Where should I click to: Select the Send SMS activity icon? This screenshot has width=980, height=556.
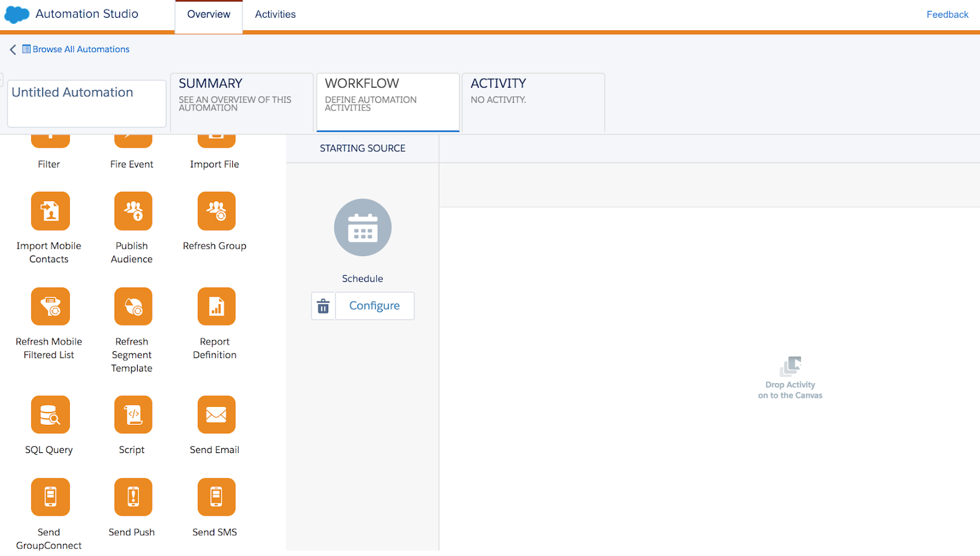coord(216,497)
